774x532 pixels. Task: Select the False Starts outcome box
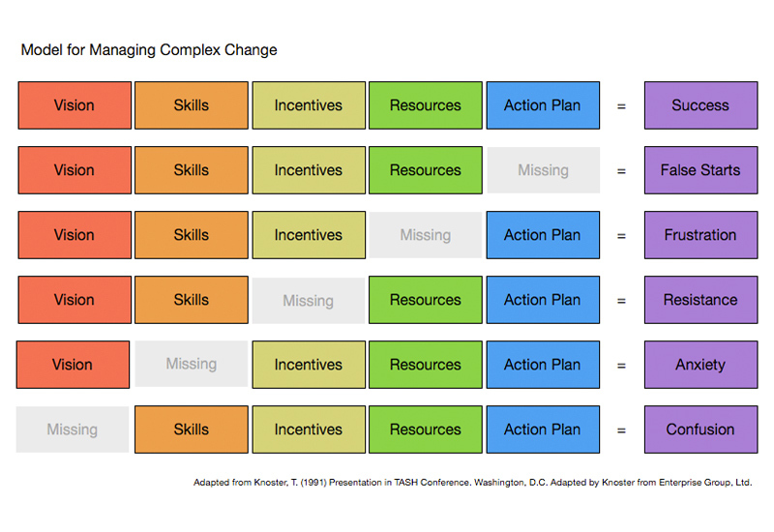[700, 170]
